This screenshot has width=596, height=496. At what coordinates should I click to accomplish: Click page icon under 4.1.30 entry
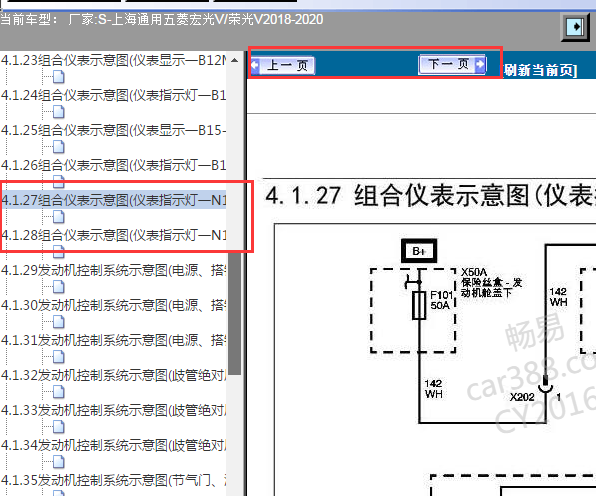point(59,322)
